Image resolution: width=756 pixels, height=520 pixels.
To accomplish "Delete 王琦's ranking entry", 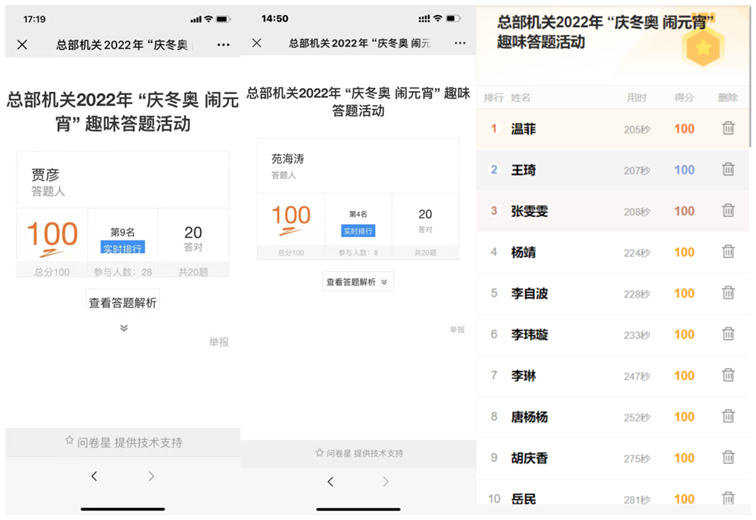I will click(728, 170).
